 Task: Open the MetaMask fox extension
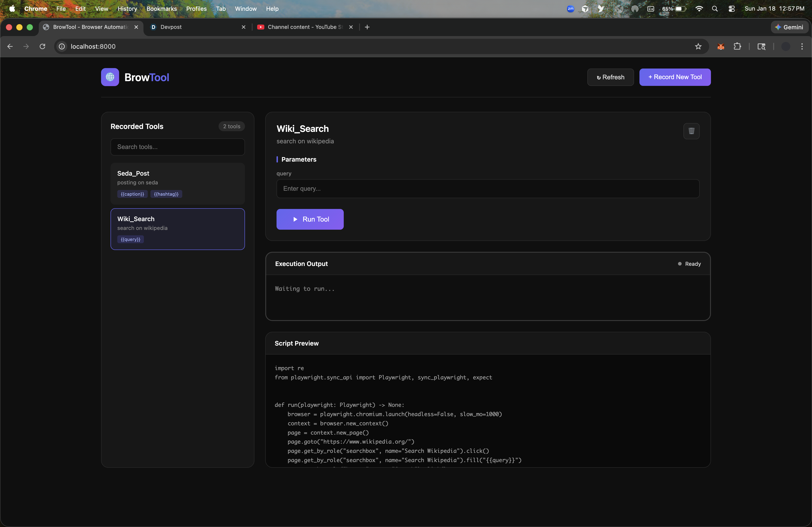(x=721, y=46)
